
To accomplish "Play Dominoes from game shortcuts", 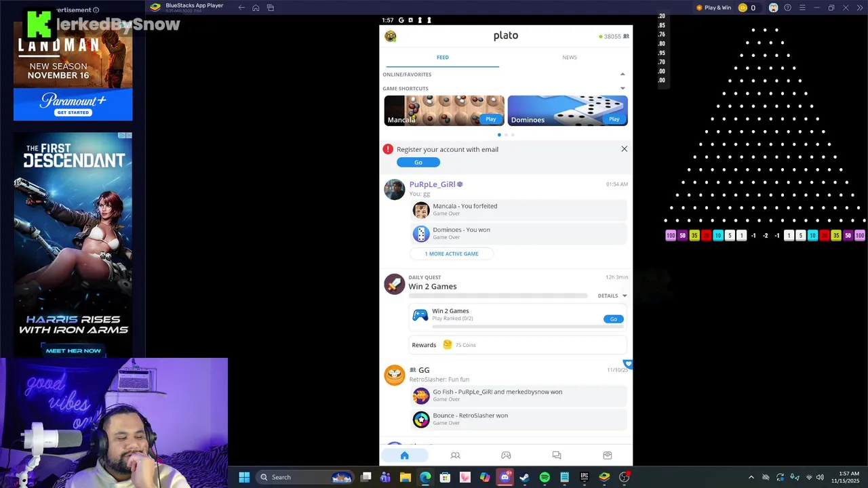I will 614,119.
